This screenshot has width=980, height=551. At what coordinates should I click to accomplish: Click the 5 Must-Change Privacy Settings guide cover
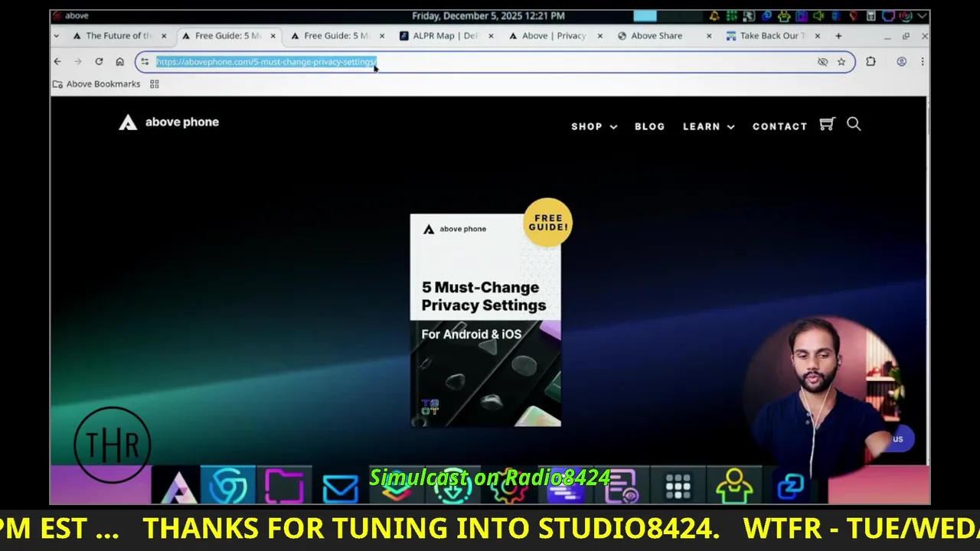pos(485,320)
